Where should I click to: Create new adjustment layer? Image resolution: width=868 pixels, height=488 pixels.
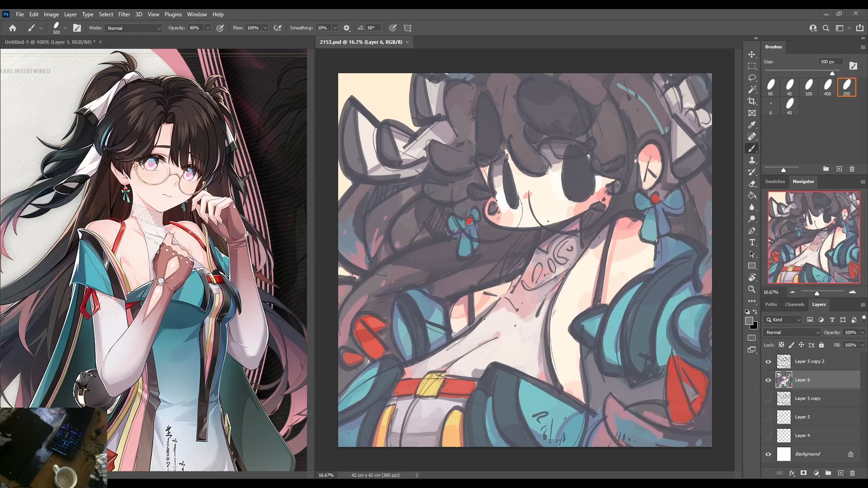pyautogui.click(x=816, y=473)
